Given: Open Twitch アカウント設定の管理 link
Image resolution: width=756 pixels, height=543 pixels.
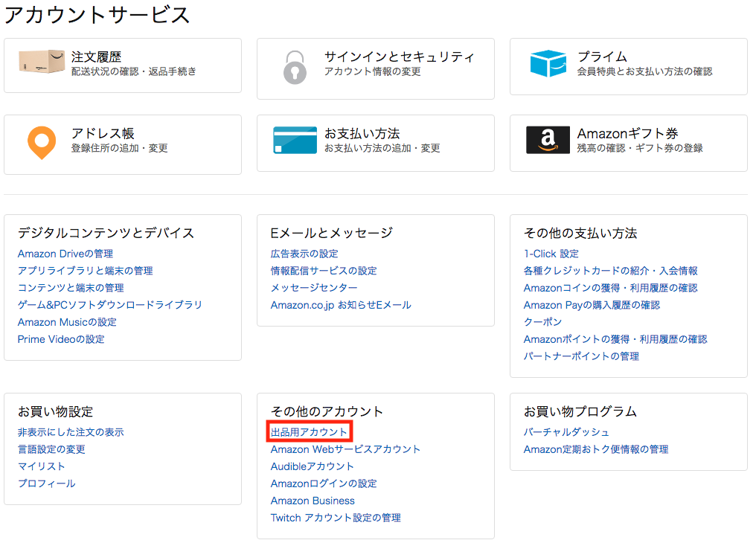Looking at the screenshot, I should coord(336,518).
